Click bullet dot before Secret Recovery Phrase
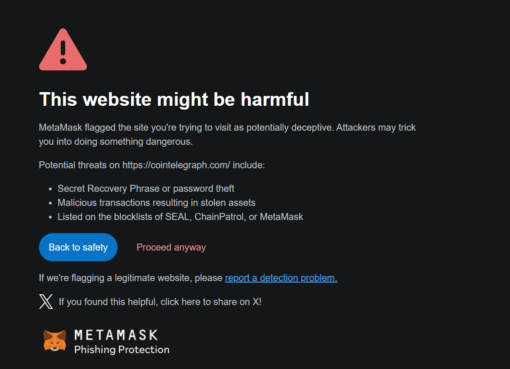Viewport: 510px width, 369px height. pos(50,189)
